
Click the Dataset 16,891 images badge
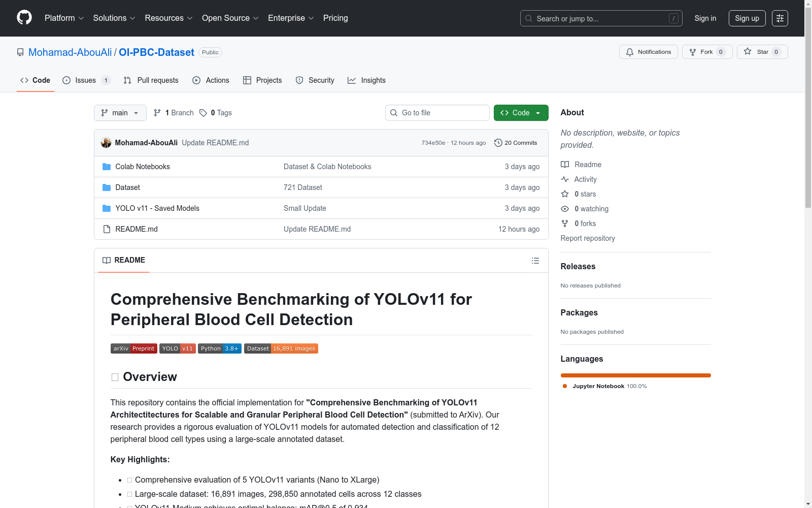click(281, 348)
